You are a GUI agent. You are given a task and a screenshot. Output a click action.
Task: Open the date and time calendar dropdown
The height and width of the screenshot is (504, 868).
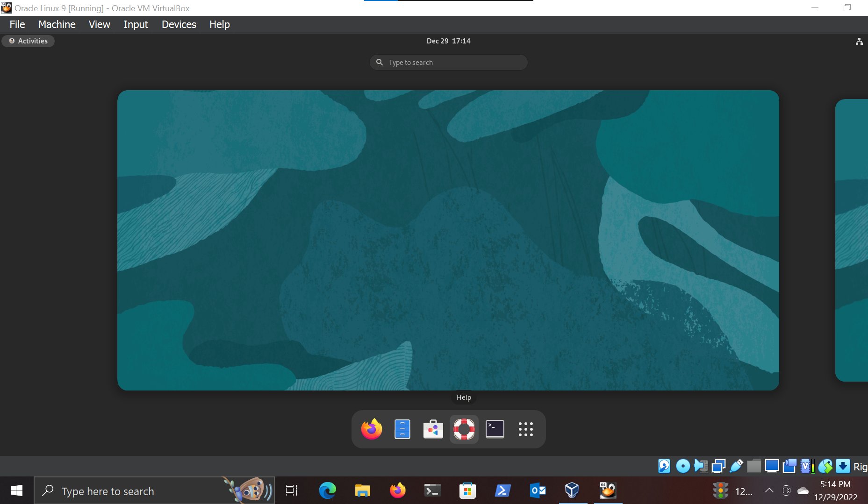pyautogui.click(x=448, y=41)
